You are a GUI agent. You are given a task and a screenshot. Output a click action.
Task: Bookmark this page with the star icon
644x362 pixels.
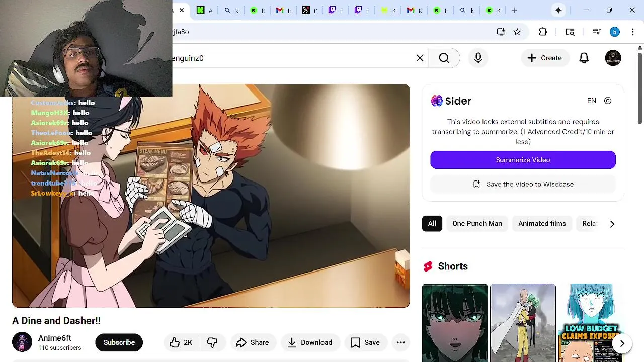(517, 32)
